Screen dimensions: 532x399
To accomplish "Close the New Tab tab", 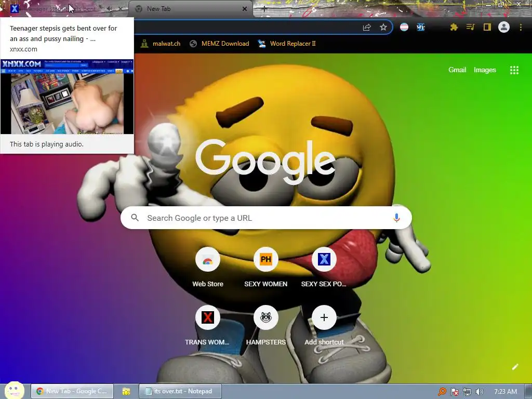I will coord(245,9).
